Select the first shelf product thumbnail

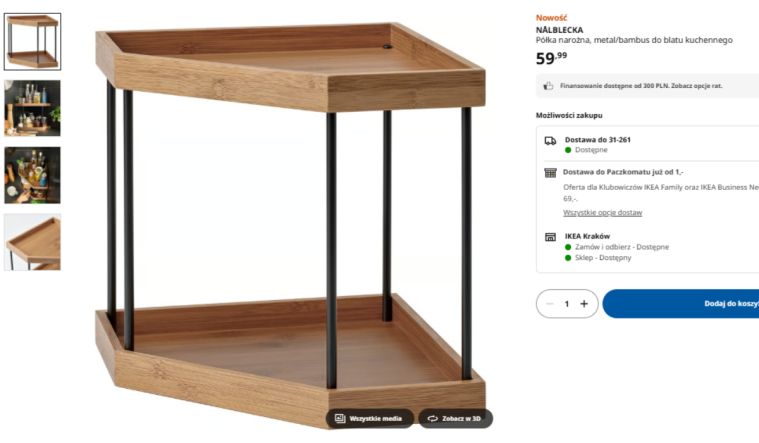(x=32, y=42)
